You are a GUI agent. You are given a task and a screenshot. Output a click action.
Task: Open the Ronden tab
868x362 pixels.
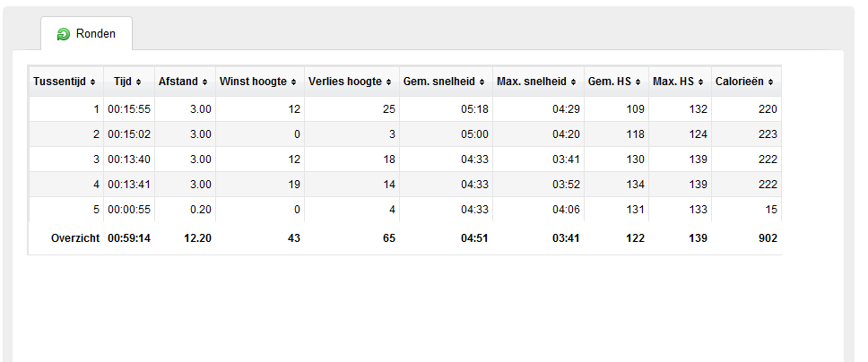coord(86,34)
